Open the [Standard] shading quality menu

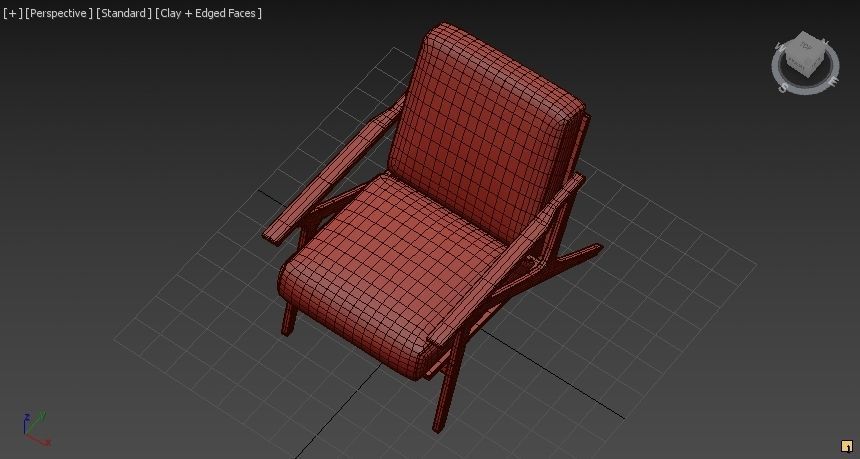[124, 13]
